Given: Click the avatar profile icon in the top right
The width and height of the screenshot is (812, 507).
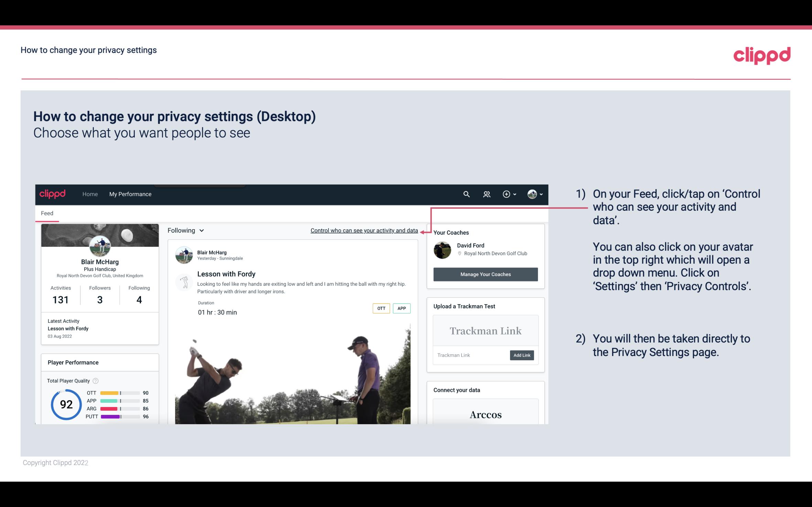Looking at the screenshot, I should point(532,194).
